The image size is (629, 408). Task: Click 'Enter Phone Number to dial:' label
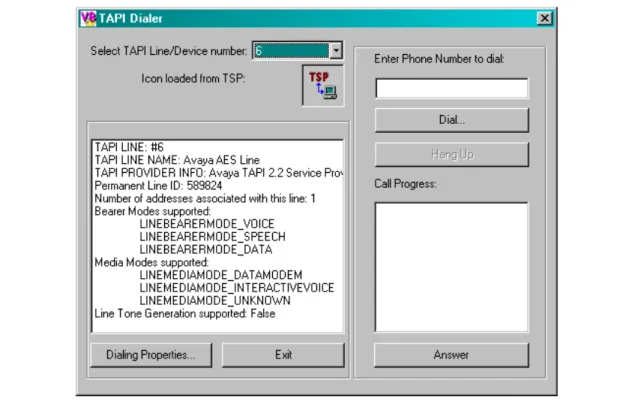click(439, 59)
